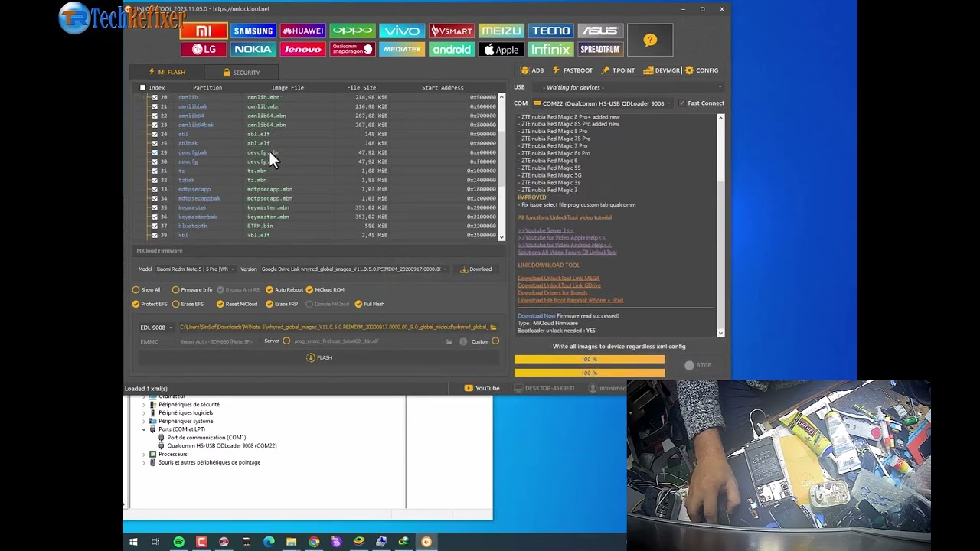
Task: Open the YouTube link in status bar
Action: pos(482,388)
